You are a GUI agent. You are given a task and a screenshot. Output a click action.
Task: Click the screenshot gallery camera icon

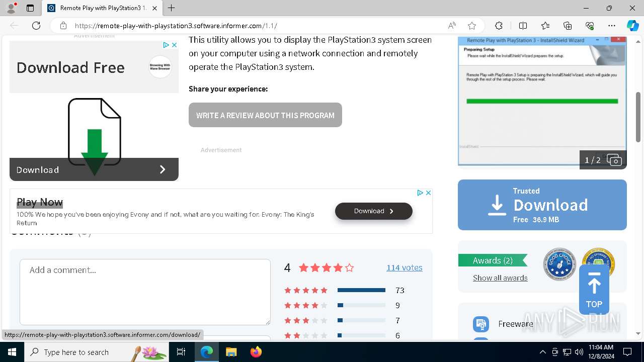pyautogui.click(x=614, y=160)
